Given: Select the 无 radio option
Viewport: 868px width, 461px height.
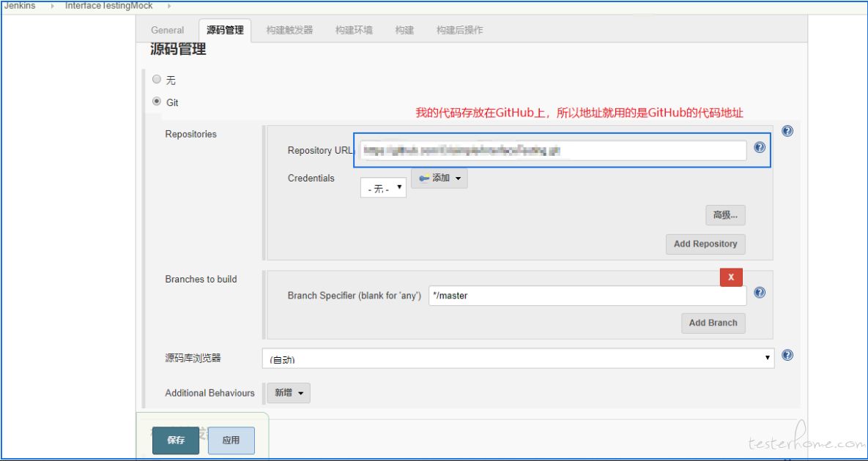Looking at the screenshot, I should tap(157, 80).
